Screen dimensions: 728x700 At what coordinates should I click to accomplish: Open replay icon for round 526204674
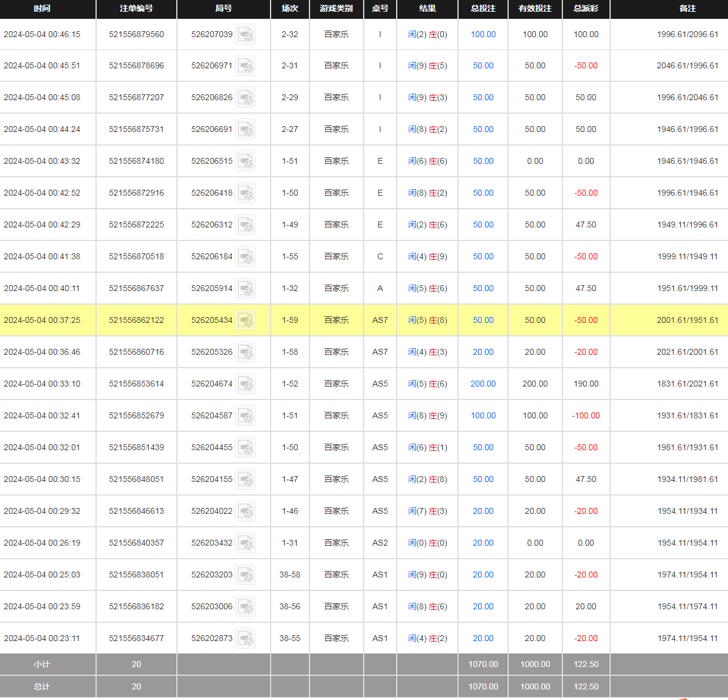click(x=246, y=384)
